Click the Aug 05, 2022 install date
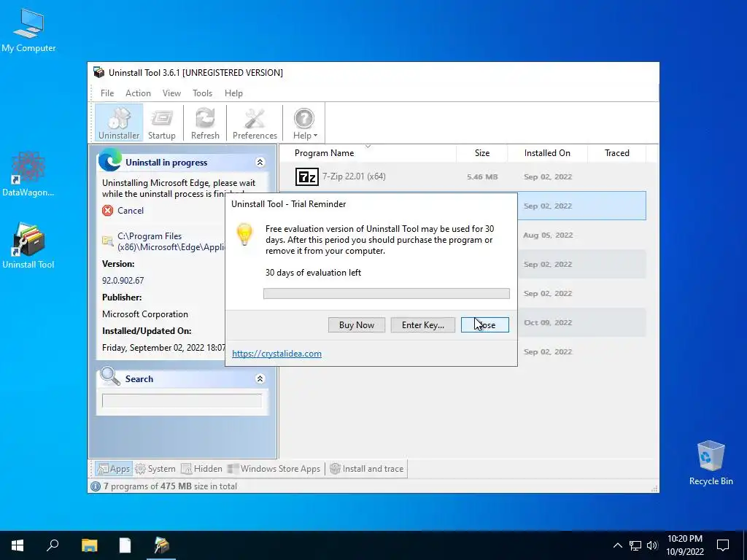The height and width of the screenshot is (560, 747). (547, 236)
